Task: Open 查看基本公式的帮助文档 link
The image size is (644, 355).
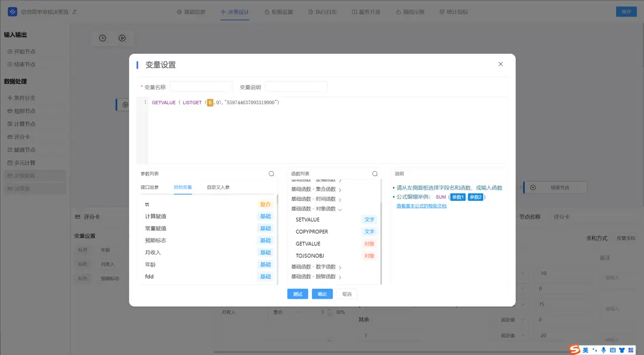Action: 421,206
